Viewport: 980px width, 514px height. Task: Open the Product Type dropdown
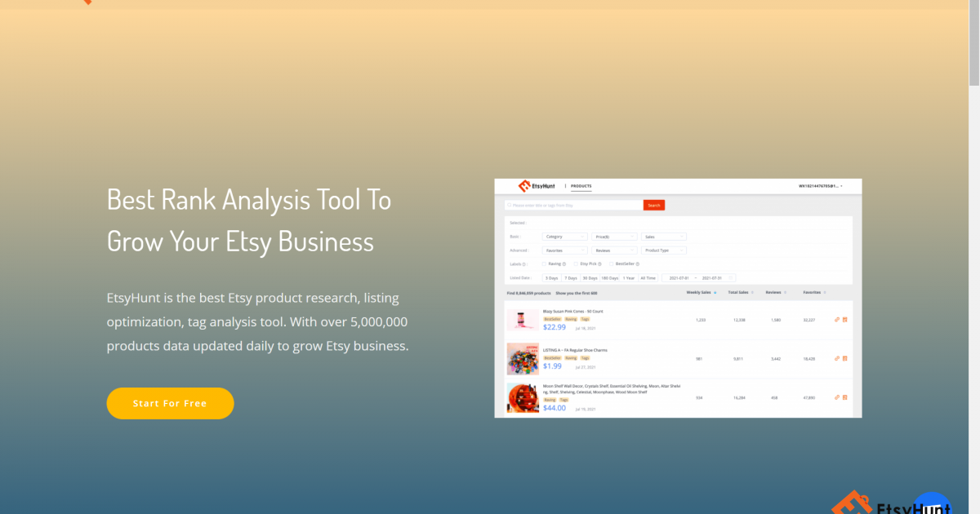tap(664, 250)
